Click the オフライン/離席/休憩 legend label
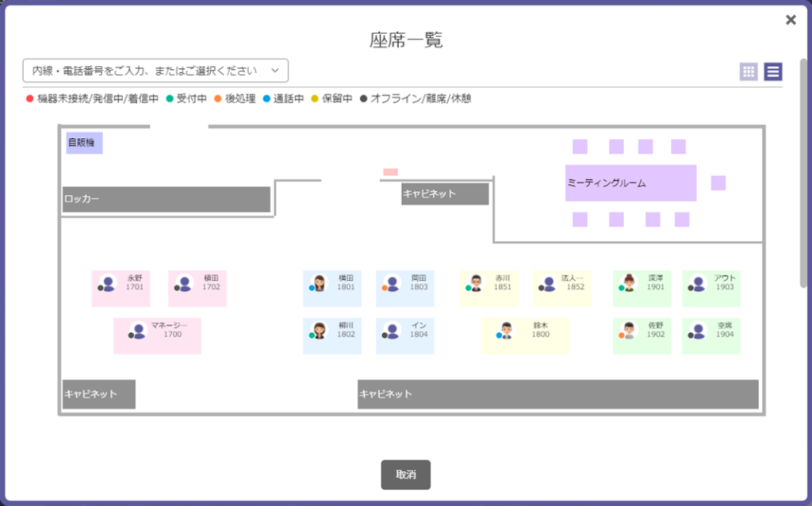Image resolution: width=812 pixels, height=506 pixels. [420, 98]
